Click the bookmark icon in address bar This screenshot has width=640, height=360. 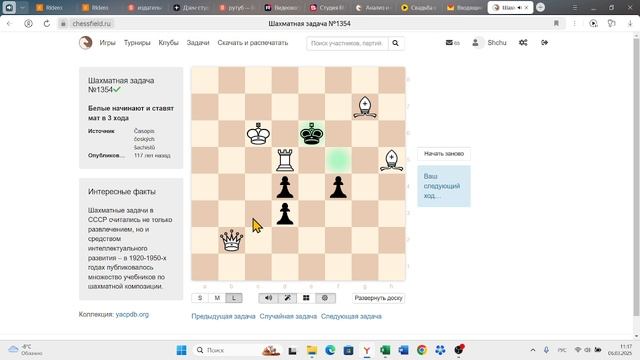coord(556,24)
